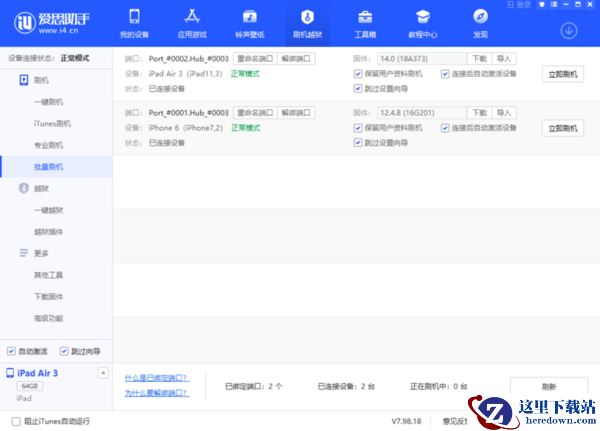Click the 已绑定端口: 2 个 status text
The width and height of the screenshot is (600, 431).
click(254, 386)
